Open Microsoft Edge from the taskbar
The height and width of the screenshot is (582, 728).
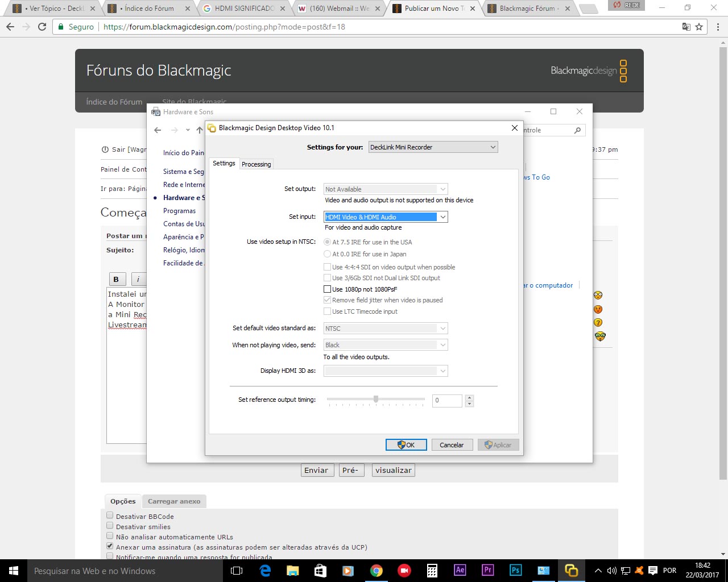point(265,571)
